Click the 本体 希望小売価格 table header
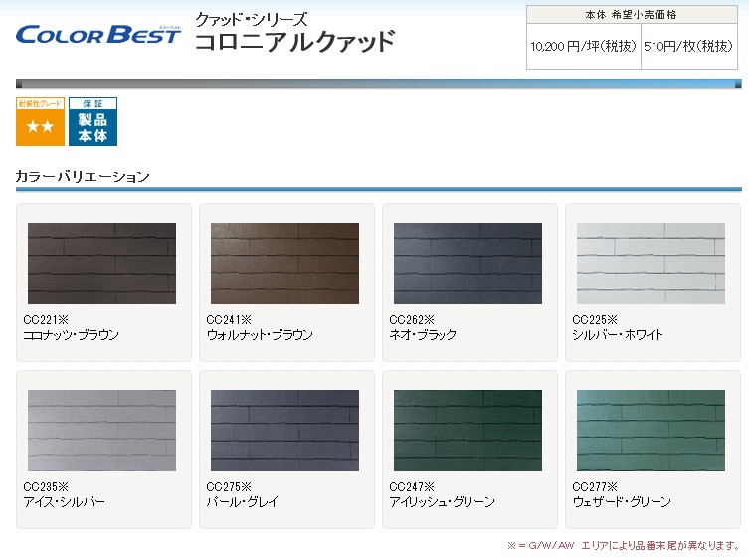This screenshot has width=749, height=560. pyautogui.click(x=632, y=14)
